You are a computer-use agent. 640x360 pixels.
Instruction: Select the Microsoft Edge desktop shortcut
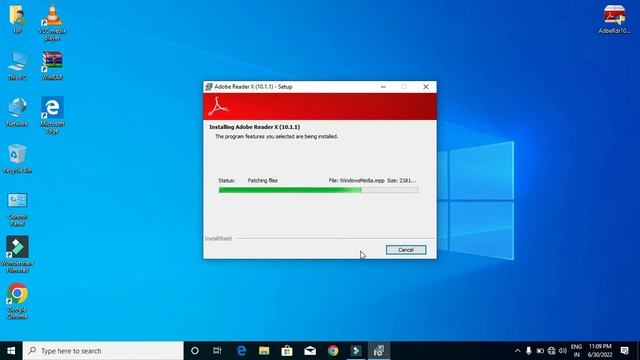pyautogui.click(x=52, y=116)
